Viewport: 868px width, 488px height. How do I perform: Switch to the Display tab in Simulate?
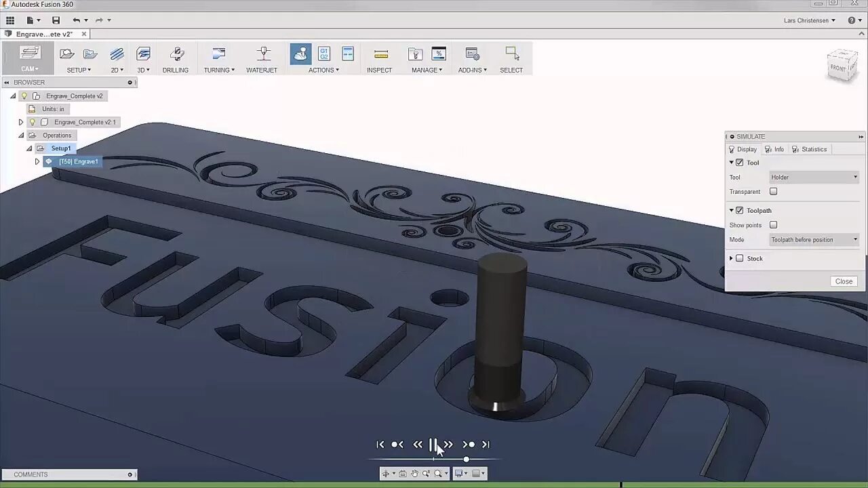743,149
